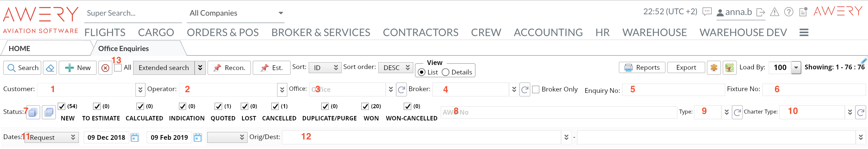Image resolution: width=868 pixels, height=149 pixels.
Task: Click the warning triangle alert icon
Action: coord(774,12)
